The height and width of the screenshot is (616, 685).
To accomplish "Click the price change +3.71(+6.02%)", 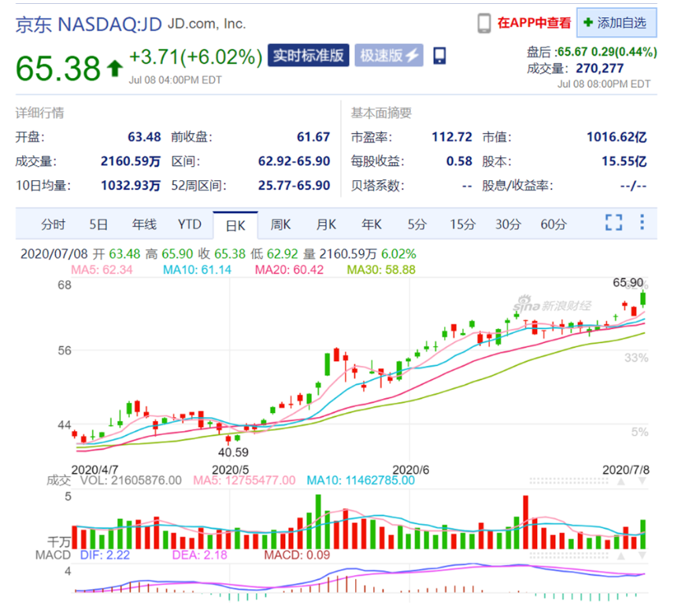I will pos(196,57).
